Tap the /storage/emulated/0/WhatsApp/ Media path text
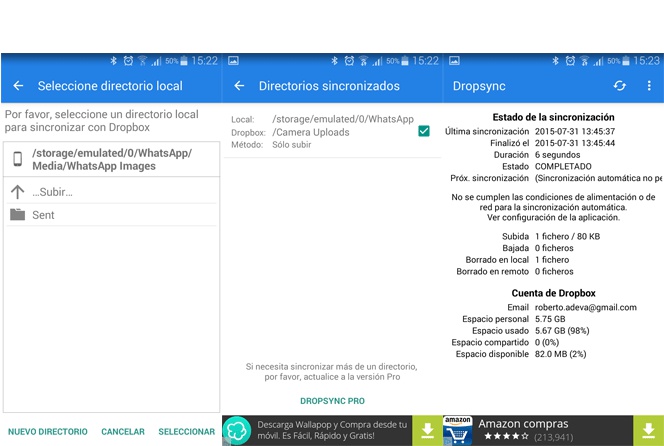Screen dimensions: 664x446 [112, 159]
